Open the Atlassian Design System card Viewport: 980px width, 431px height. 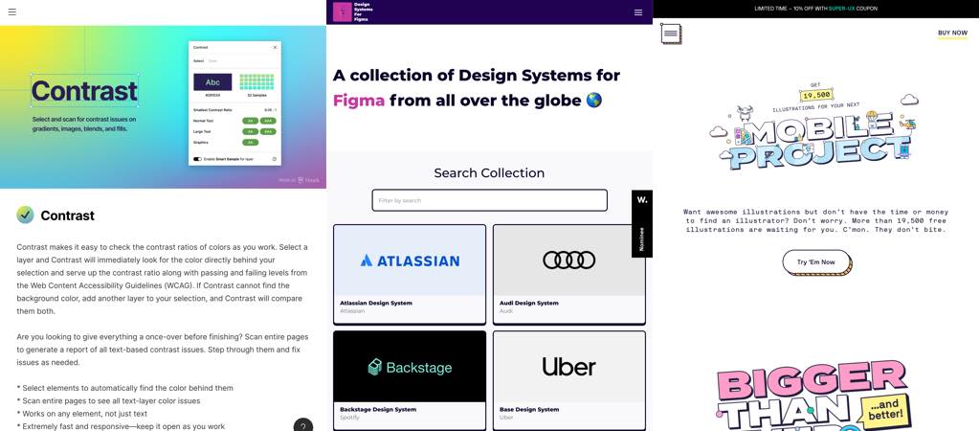click(x=409, y=274)
